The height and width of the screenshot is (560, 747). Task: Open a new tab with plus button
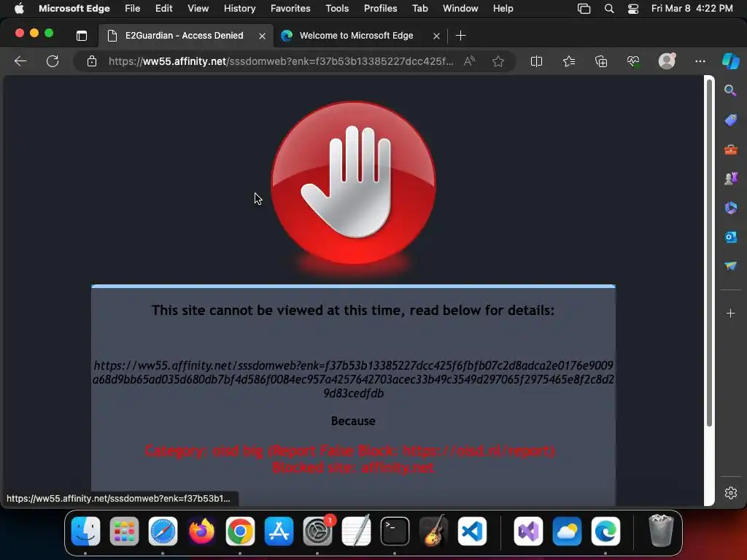[461, 36]
